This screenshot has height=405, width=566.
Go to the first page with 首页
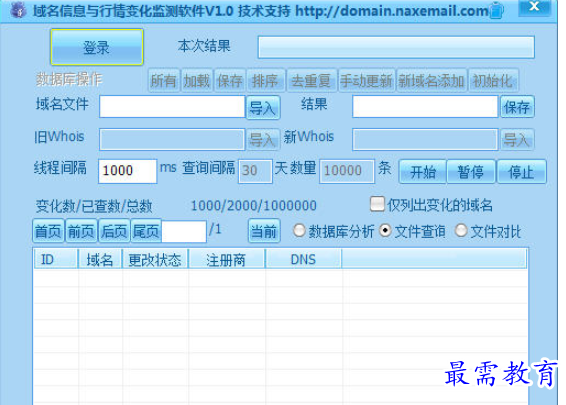pos(48,231)
